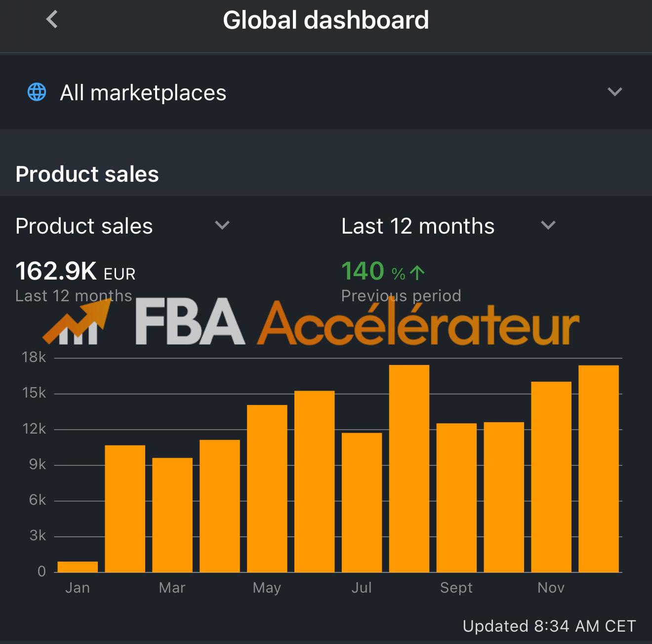
Task: Select the tallest August bar
Action: coord(409,469)
